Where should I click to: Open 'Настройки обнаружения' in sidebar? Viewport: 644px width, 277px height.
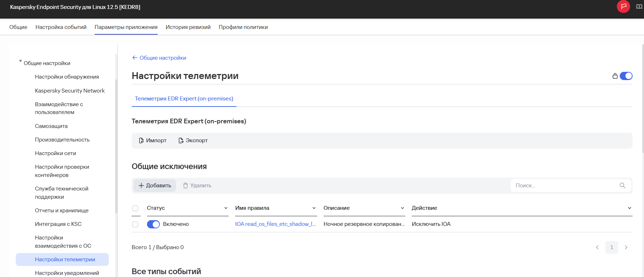pyautogui.click(x=67, y=77)
